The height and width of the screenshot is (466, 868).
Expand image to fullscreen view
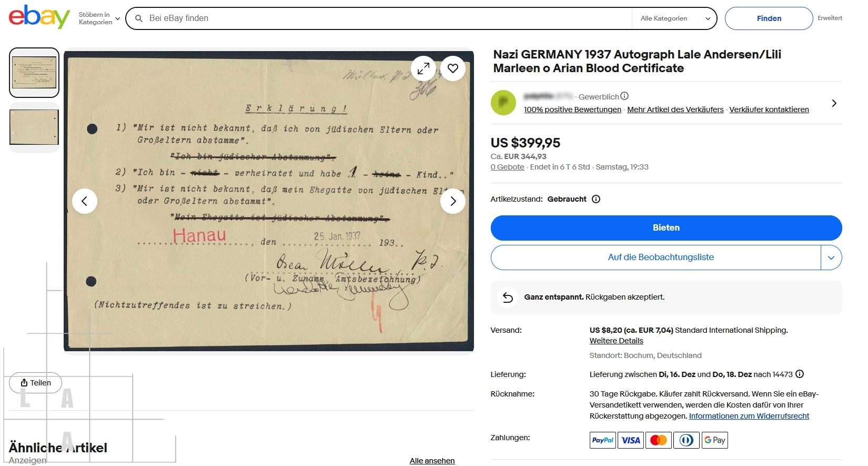point(423,68)
